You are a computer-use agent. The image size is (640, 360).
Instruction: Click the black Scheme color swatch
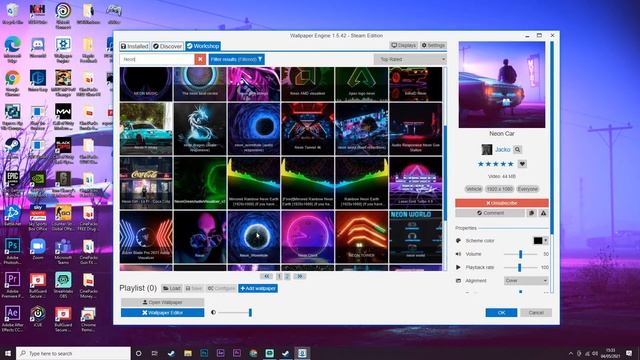point(538,240)
